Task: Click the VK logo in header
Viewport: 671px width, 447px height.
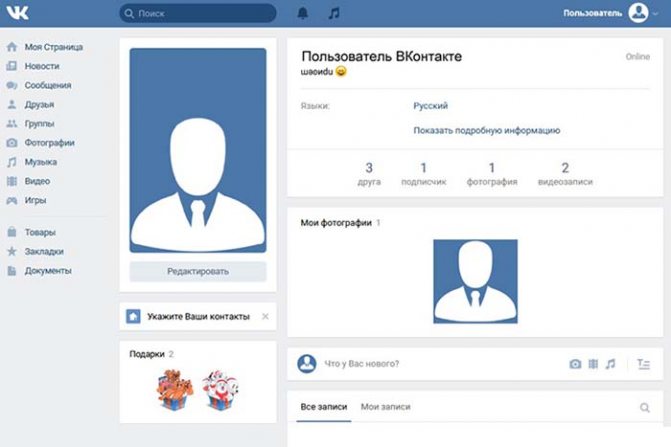Action: click(18, 13)
